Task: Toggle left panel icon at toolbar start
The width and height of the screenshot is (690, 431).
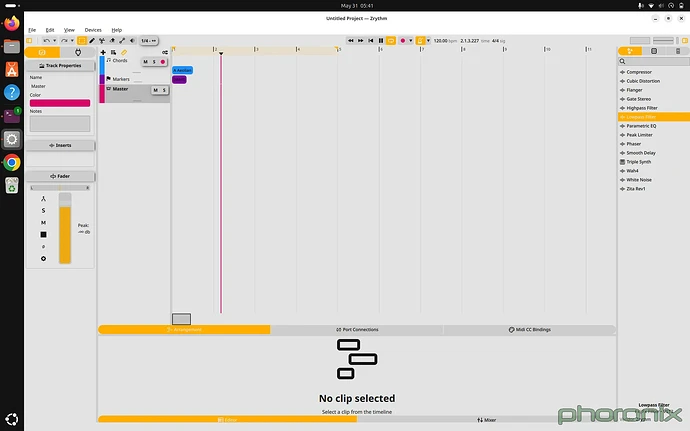Action: [29, 41]
